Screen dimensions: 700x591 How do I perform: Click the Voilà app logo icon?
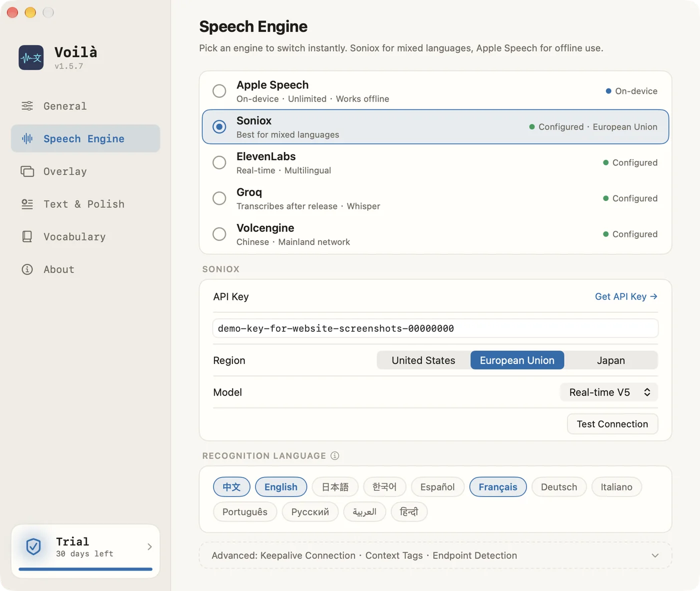(x=31, y=57)
